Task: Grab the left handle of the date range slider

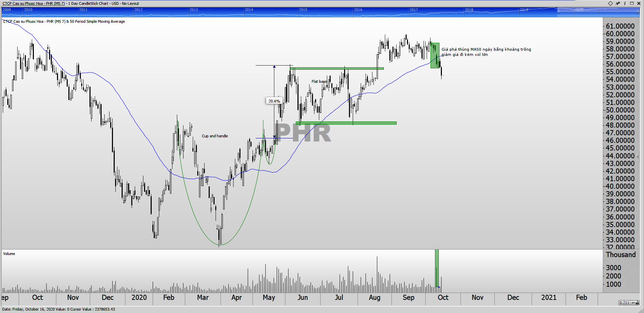Action: pyautogui.click(x=558, y=12)
